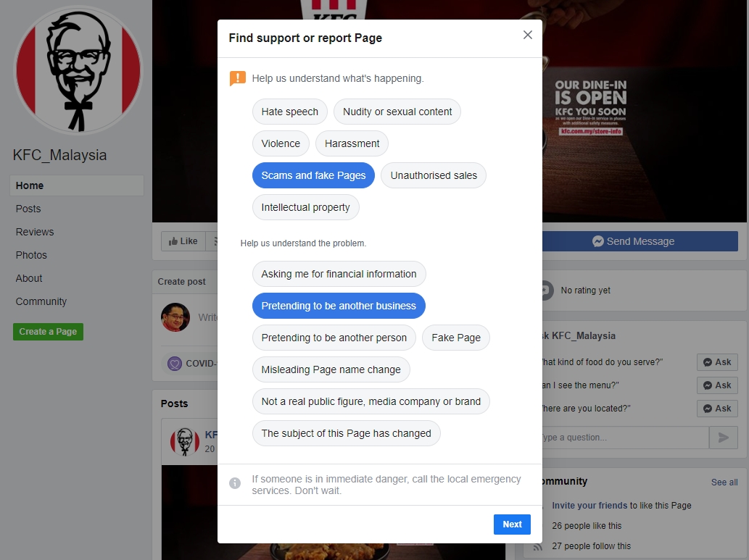Close the report Page dialog with X
749x560 pixels.
click(528, 35)
